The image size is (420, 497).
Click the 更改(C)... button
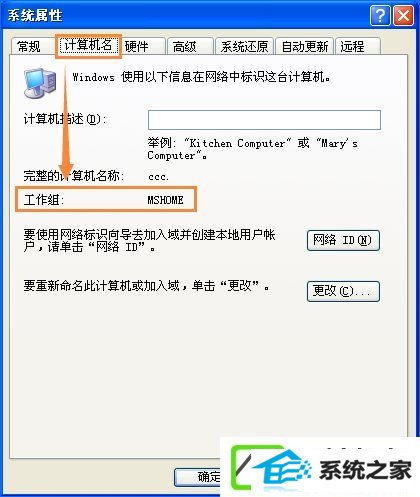[343, 291]
